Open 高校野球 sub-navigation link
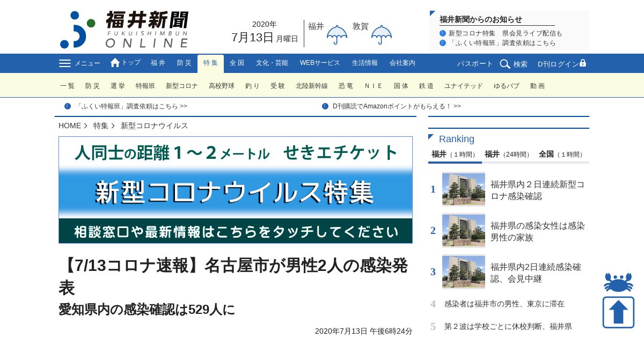 point(222,86)
